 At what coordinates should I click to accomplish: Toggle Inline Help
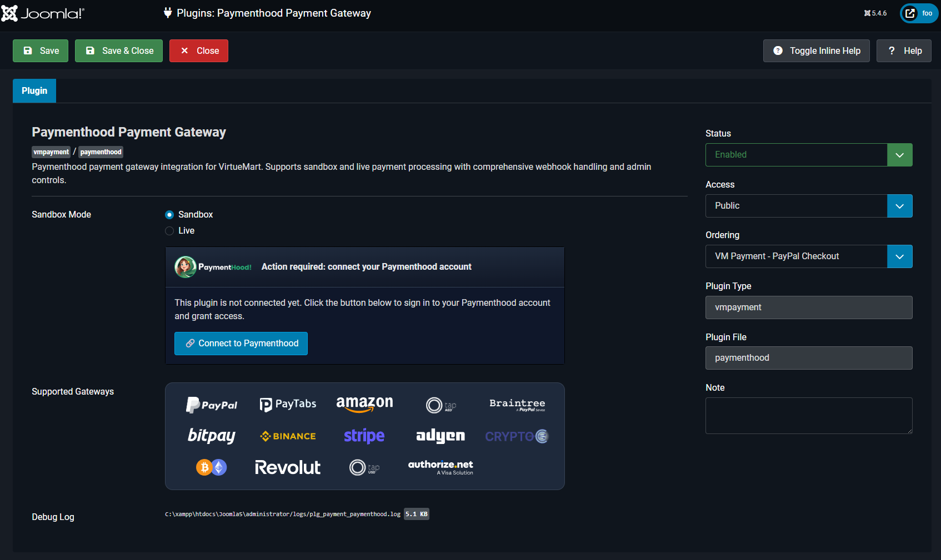click(x=817, y=51)
